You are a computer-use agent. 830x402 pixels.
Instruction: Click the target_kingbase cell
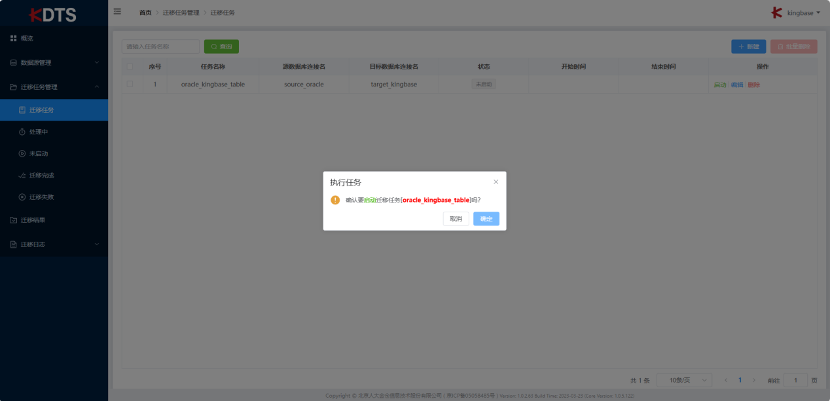pos(394,84)
